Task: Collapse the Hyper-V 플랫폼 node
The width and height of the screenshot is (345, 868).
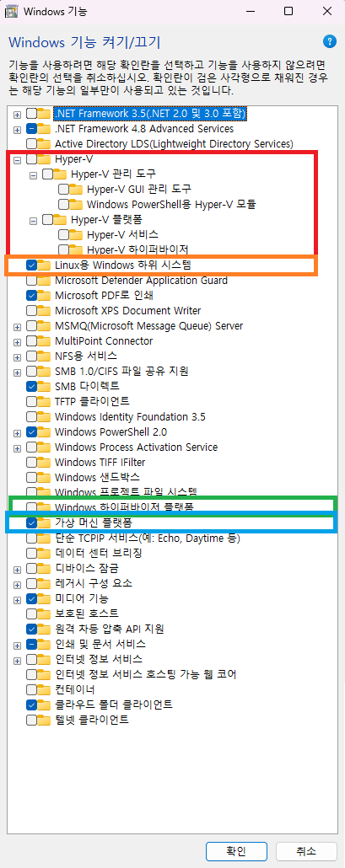Action: click(x=33, y=220)
